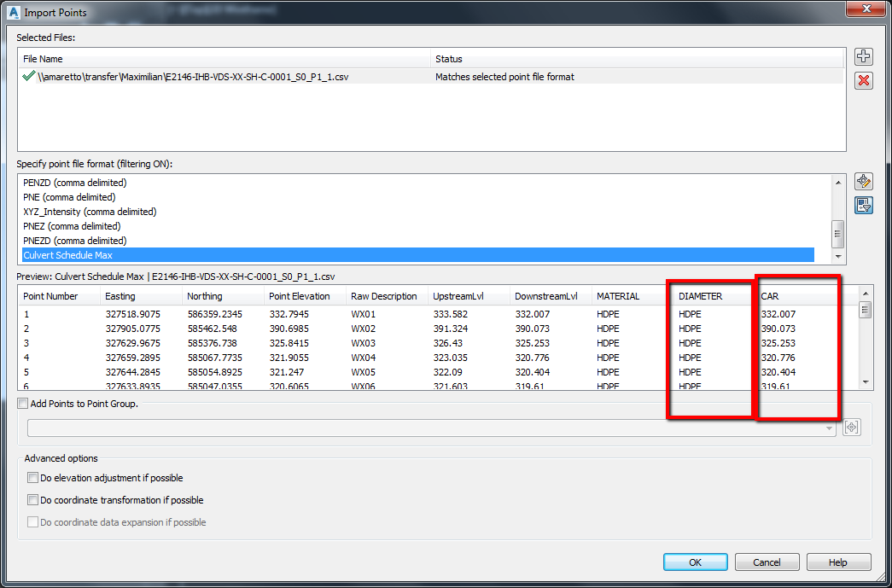
Task: Click OK to import points
Action: pyautogui.click(x=695, y=562)
